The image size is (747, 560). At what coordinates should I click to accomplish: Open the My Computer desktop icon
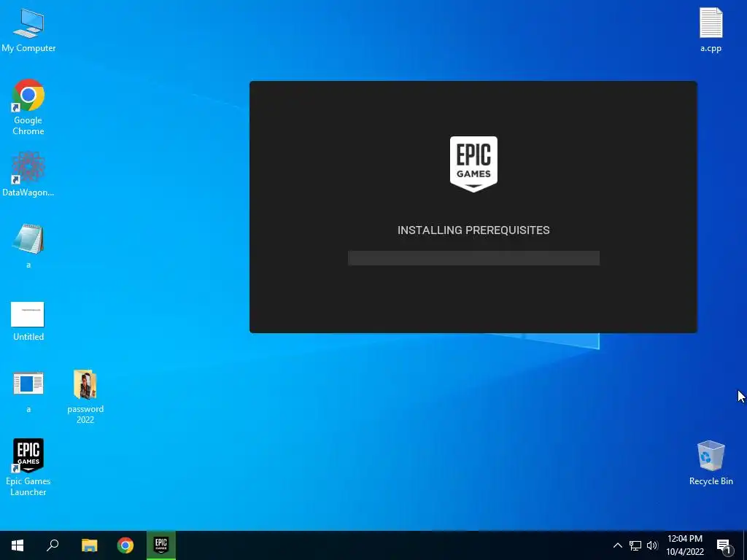click(28, 31)
